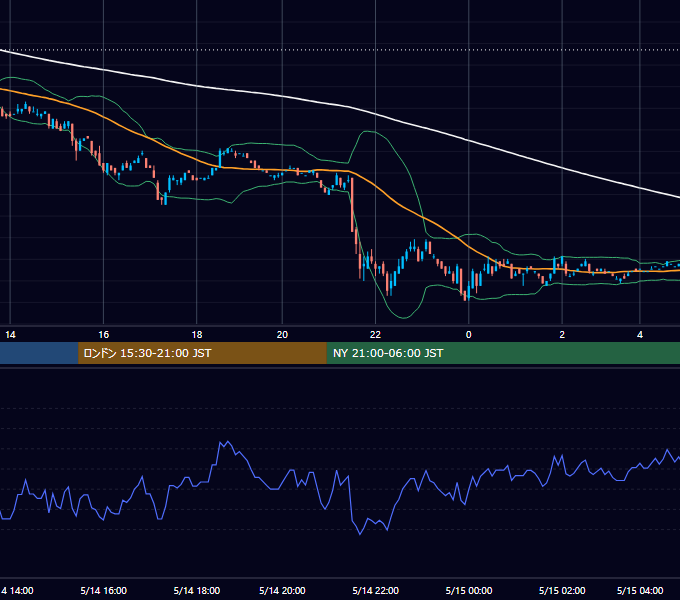Click the 5/14 22:00 oscillator axis label

376,590
